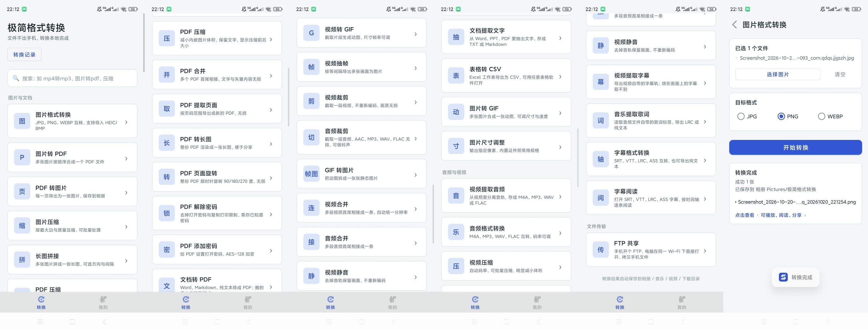Tap the 视频裁剪 '剪' icon

(x=311, y=101)
